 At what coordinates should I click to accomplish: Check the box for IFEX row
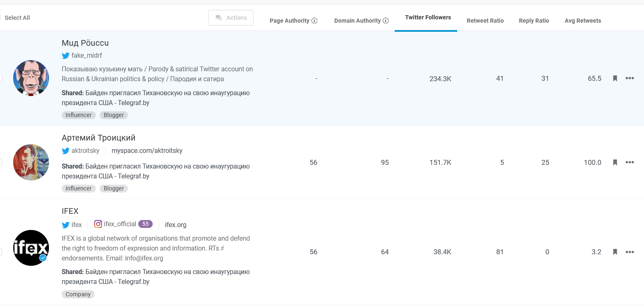[1, 252]
